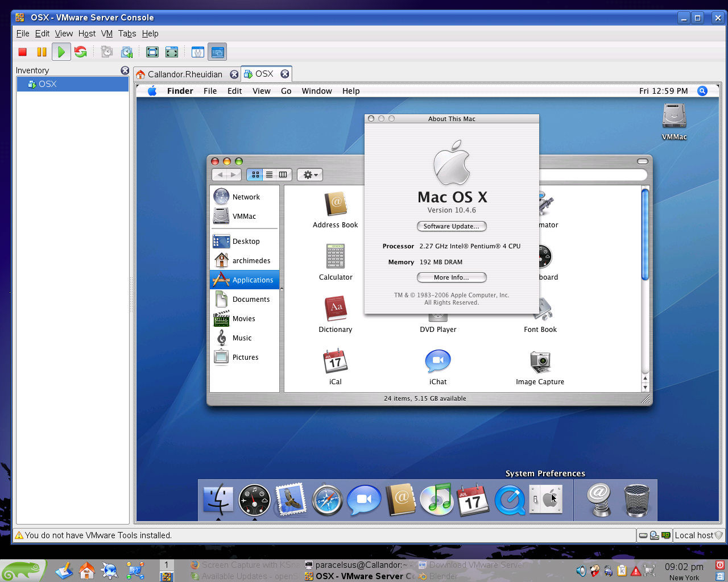Activate quick switch mode toolbar icon
728x582 pixels.
pos(172,52)
